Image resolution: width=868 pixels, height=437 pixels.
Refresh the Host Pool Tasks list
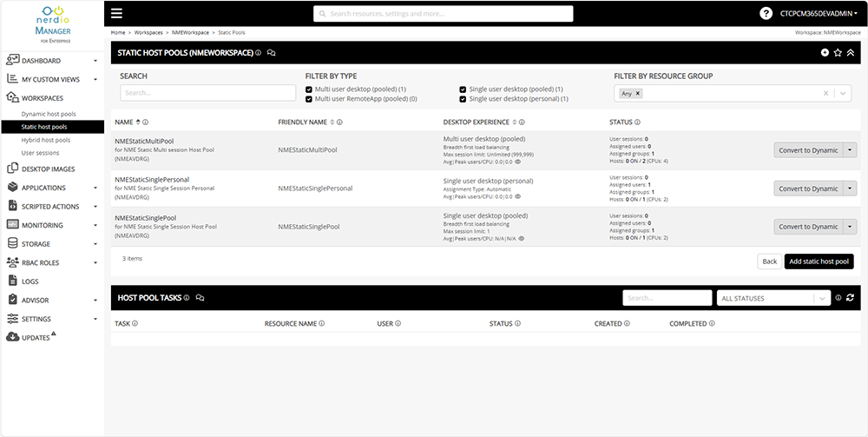pyautogui.click(x=850, y=298)
